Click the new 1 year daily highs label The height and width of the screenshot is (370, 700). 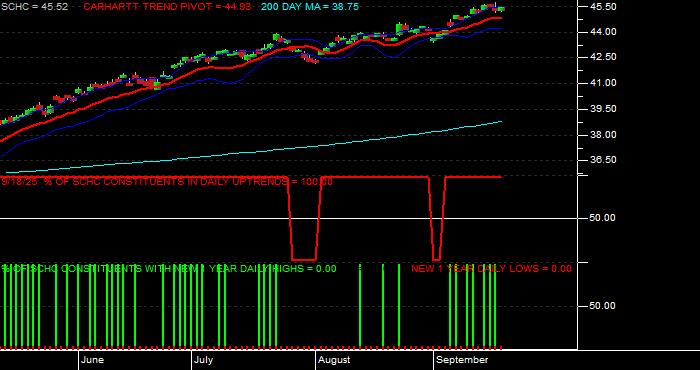[169, 268]
